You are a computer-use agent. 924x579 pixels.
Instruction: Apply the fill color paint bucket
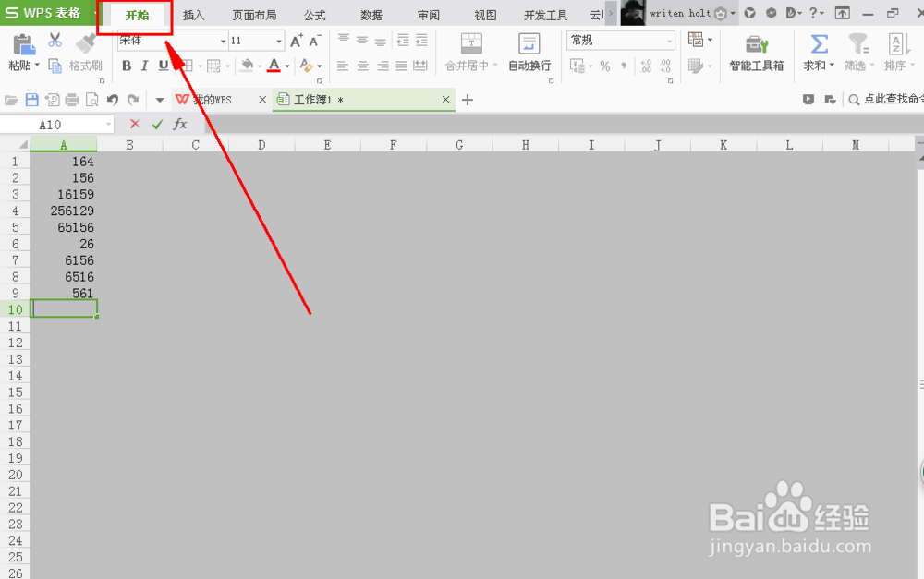point(248,66)
